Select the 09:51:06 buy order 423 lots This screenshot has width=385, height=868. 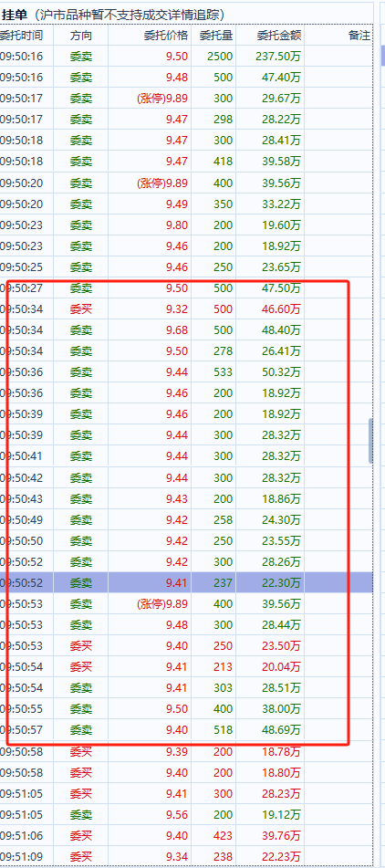186,835
